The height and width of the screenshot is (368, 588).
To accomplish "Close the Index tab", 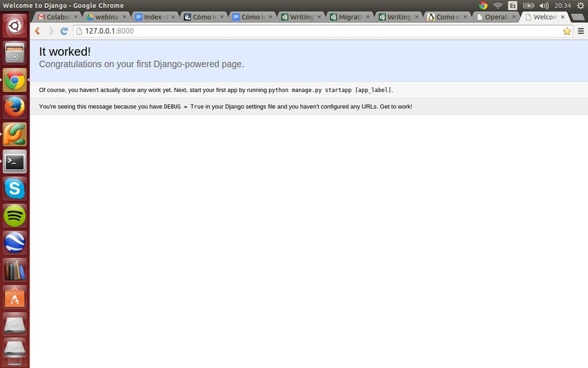I will click(x=173, y=17).
